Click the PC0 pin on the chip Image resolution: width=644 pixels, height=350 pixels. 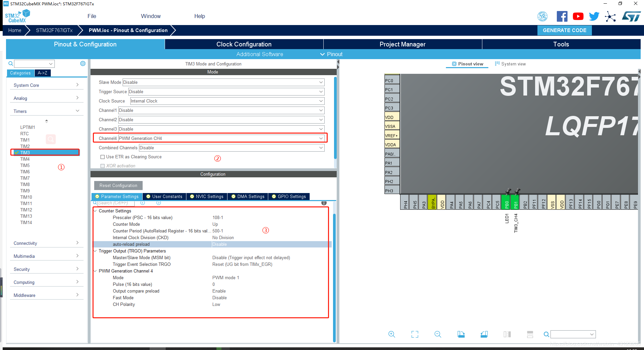(x=392, y=80)
